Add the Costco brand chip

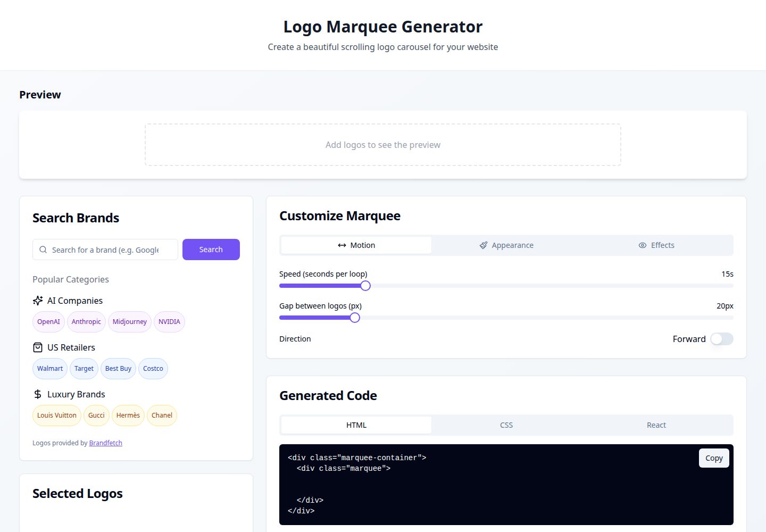pyautogui.click(x=153, y=369)
